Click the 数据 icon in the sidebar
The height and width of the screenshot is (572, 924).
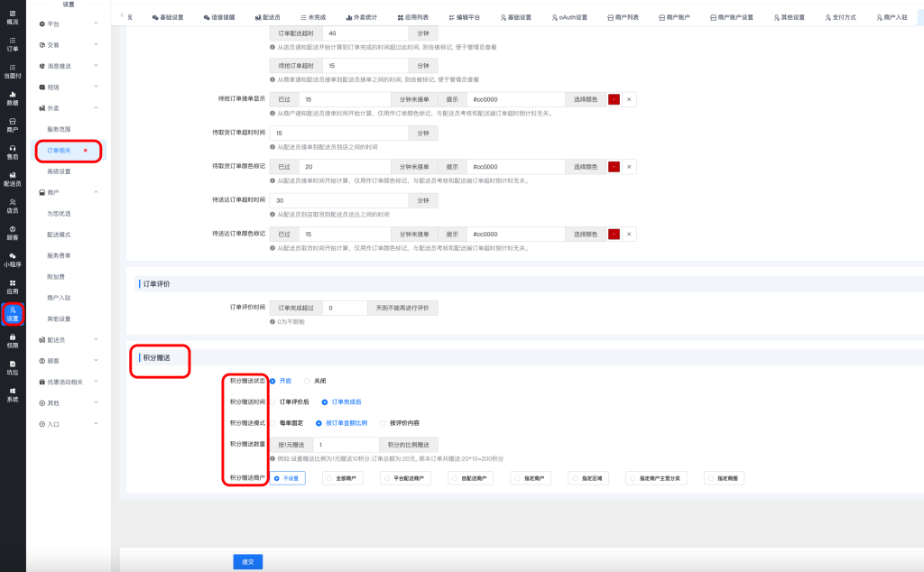pos(13,97)
